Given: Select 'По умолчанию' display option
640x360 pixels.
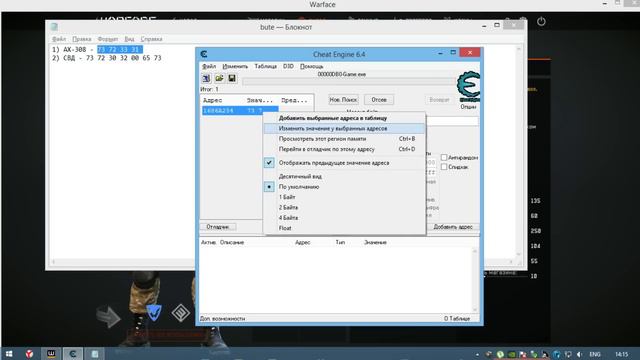Looking at the screenshot, I should [344, 187].
